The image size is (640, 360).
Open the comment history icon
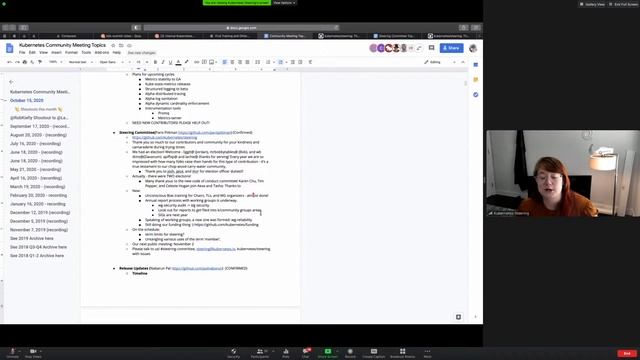[431, 48]
